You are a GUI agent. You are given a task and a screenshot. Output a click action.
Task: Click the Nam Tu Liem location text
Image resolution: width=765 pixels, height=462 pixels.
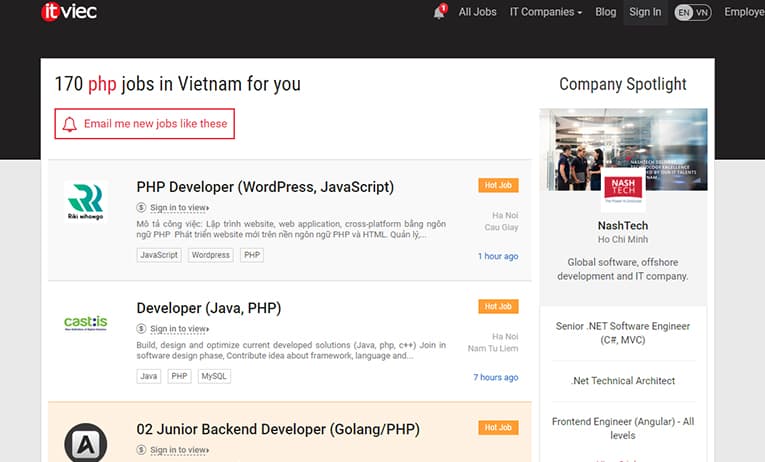click(493, 348)
